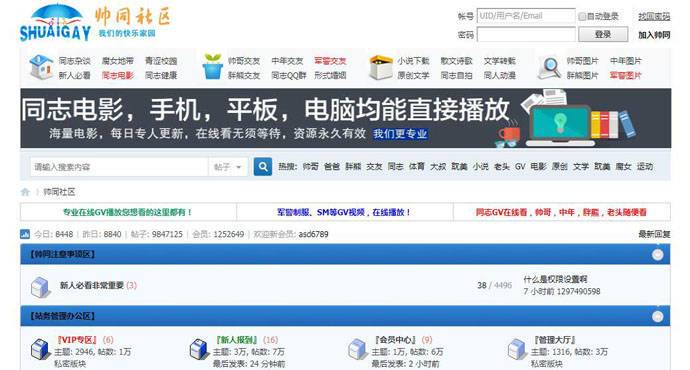Click the hot search keyword 运动
Image resolution: width=690 pixels, height=370 pixels.
click(645, 167)
